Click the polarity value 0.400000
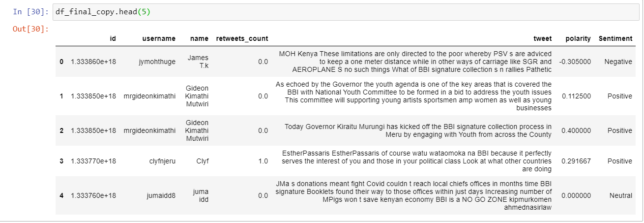644x223 pixels. click(x=576, y=130)
